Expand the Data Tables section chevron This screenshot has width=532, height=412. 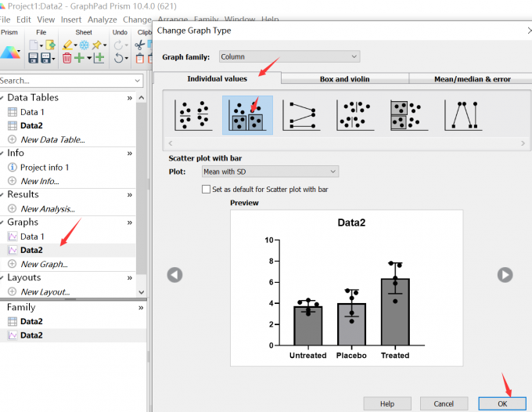pyautogui.click(x=130, y=98)
